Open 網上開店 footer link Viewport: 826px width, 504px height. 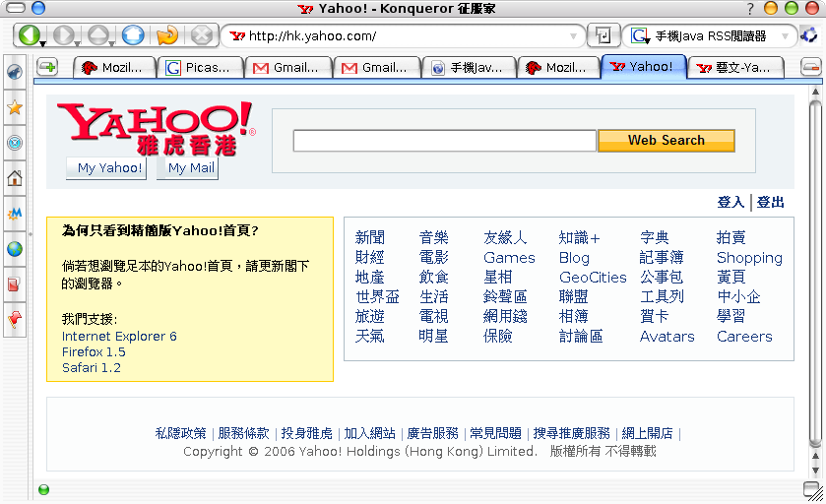pos(647,433)
